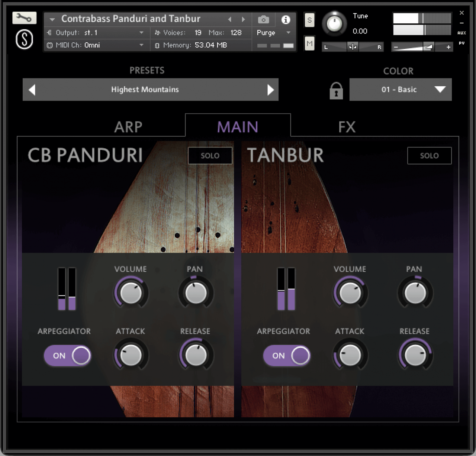Click the Purge dropdown arrow
This screenshot has width=476, height=456.
(x=288, y=33)
